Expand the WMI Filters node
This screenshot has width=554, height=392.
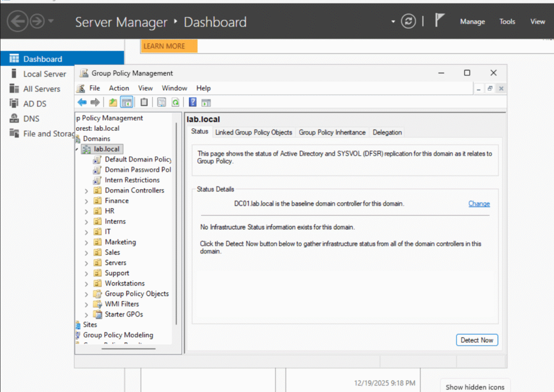[86, 304]
